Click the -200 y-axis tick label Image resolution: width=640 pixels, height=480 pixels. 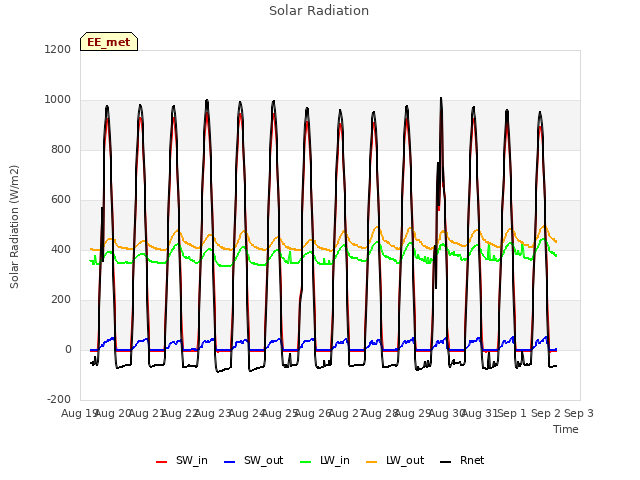[59, 399]
